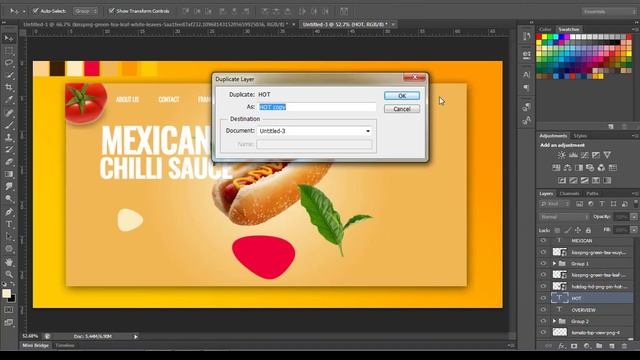The image size is (640, 360).
Task: Select the HOT layer row
Action: 591,298
